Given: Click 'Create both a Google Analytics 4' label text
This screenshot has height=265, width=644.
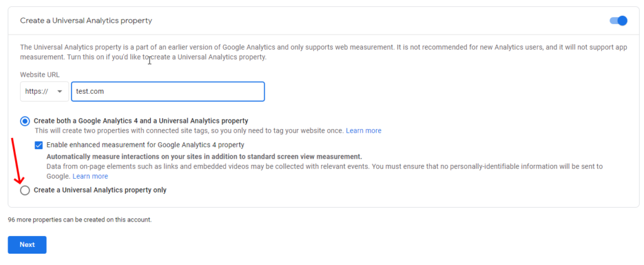Looking at the screenshot, I should [141, 121].
